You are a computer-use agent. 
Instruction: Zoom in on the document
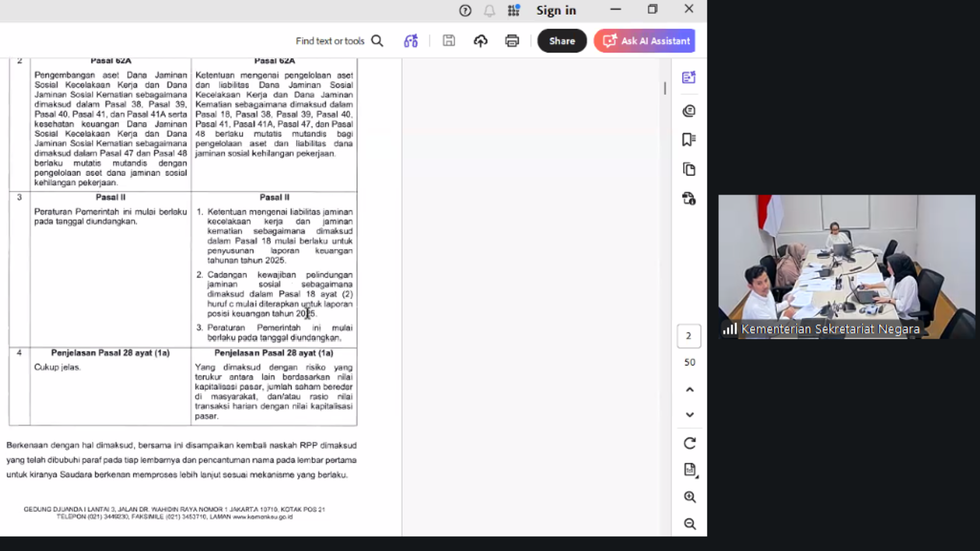click(x=690, y=497)
